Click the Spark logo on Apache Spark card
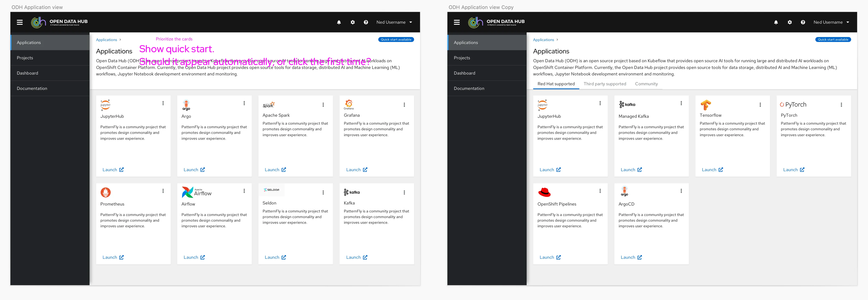868x300 pixels. click(269, 105)
